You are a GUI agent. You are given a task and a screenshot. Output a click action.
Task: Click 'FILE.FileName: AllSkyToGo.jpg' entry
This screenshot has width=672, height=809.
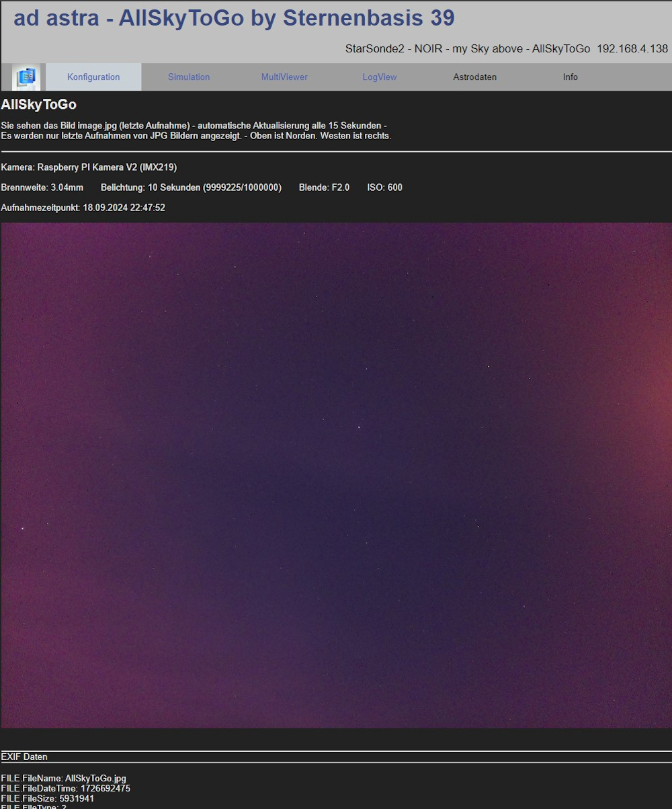tap(64, 778)
